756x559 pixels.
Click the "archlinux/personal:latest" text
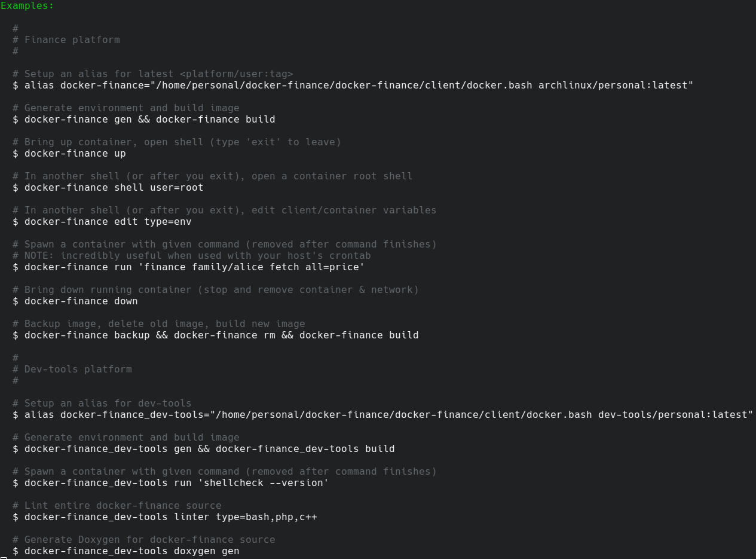(616, 85)
